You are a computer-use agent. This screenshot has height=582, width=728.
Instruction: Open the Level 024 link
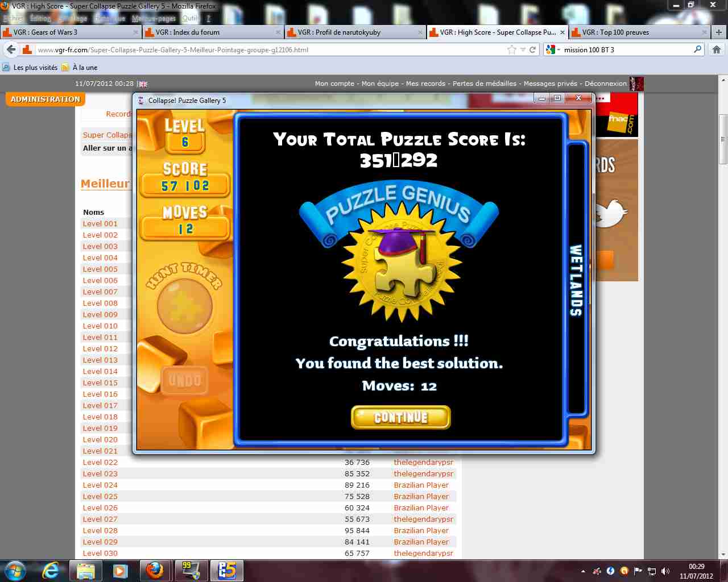click(x=100, y=485)
